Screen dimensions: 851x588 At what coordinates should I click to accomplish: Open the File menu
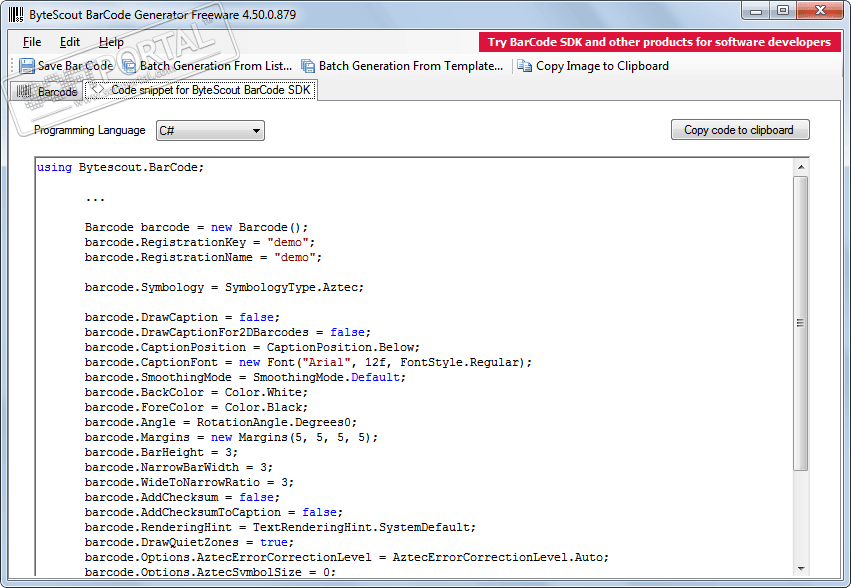32,42
